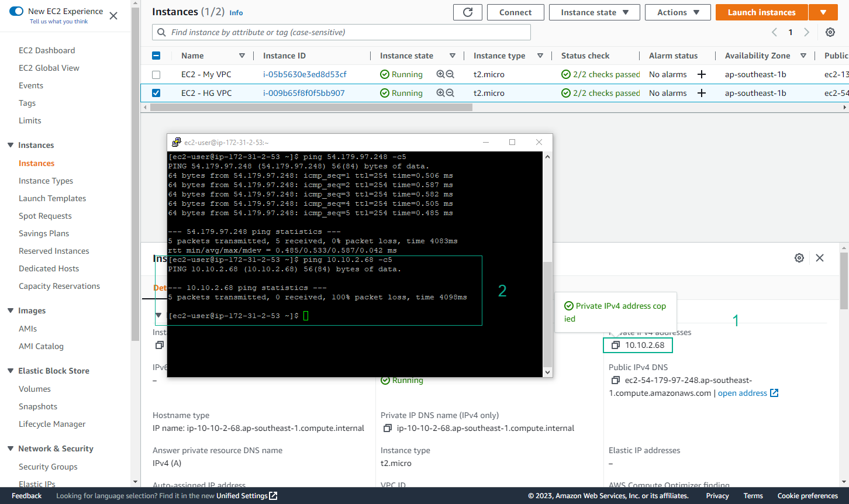Screen dimensions: 849x504
Task: Sort by Name column arrow
Action: [242, 56]
